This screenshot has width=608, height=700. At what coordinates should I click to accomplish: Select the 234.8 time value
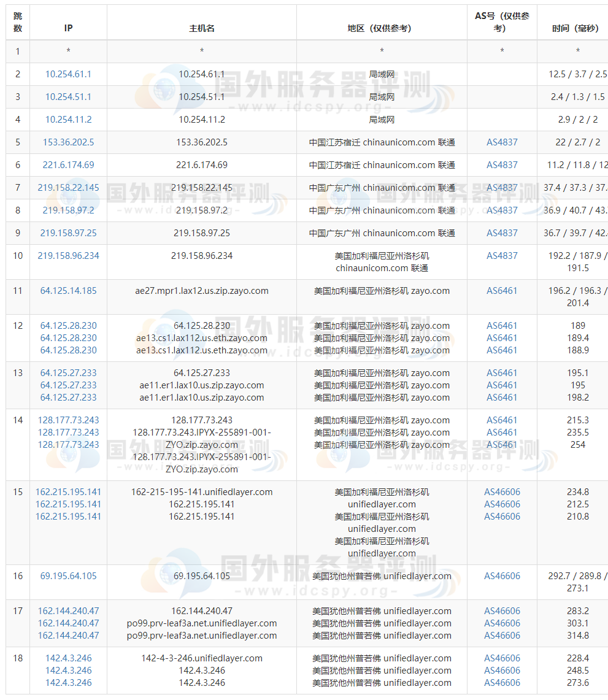pyautogui.click(x=578, y=492)
